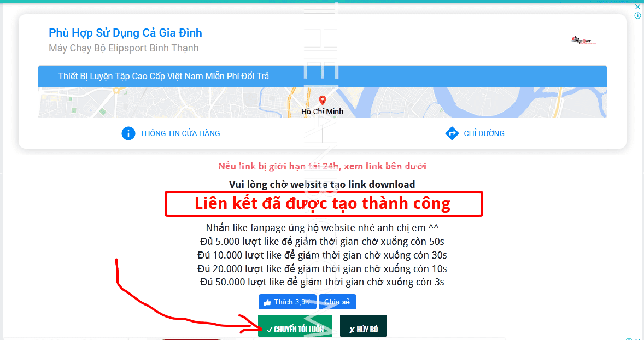This screenshot has width=644, height=340.
Task: Open the ad info (i) icon
Action: (x=637, y=16)
